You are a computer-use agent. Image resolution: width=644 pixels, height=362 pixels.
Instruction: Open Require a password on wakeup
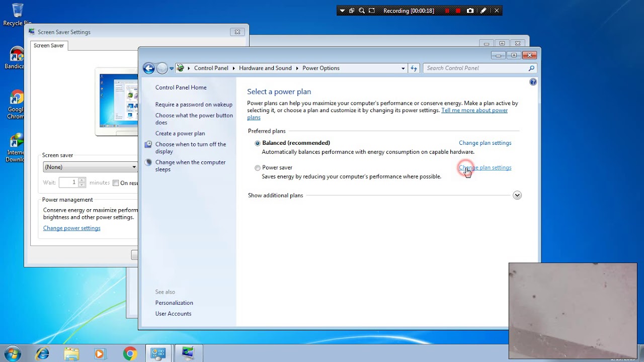click(x=194, y=105)
